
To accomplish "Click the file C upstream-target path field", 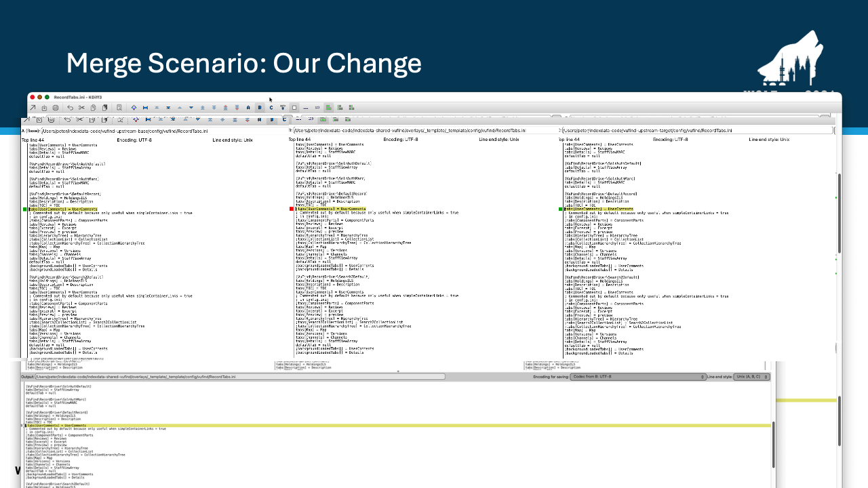I will point(697,130).
